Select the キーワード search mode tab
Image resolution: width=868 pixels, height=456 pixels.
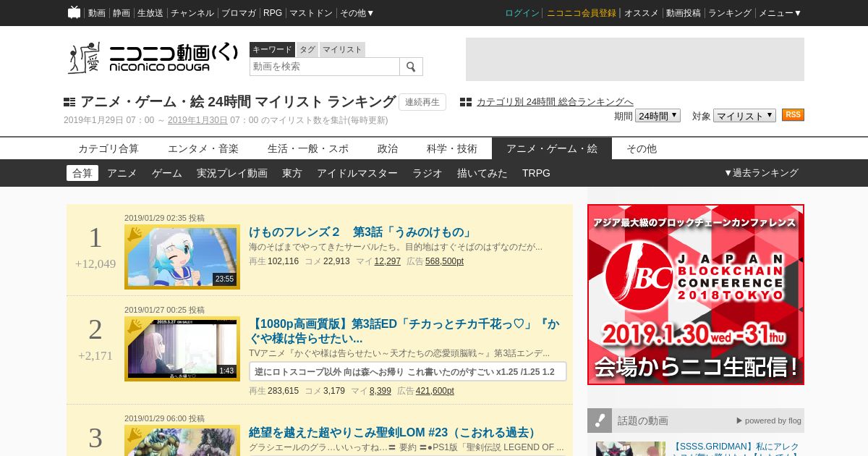click(x=272, y=49)
